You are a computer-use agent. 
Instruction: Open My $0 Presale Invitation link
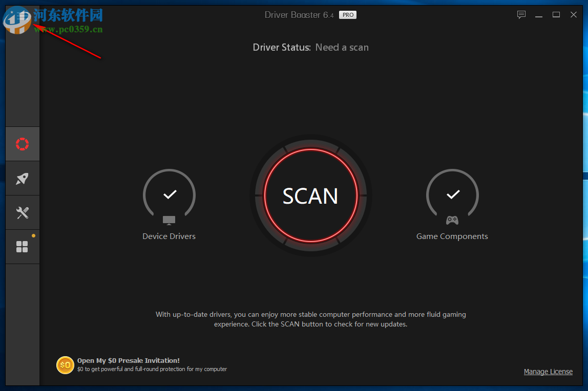coord(128,360)
